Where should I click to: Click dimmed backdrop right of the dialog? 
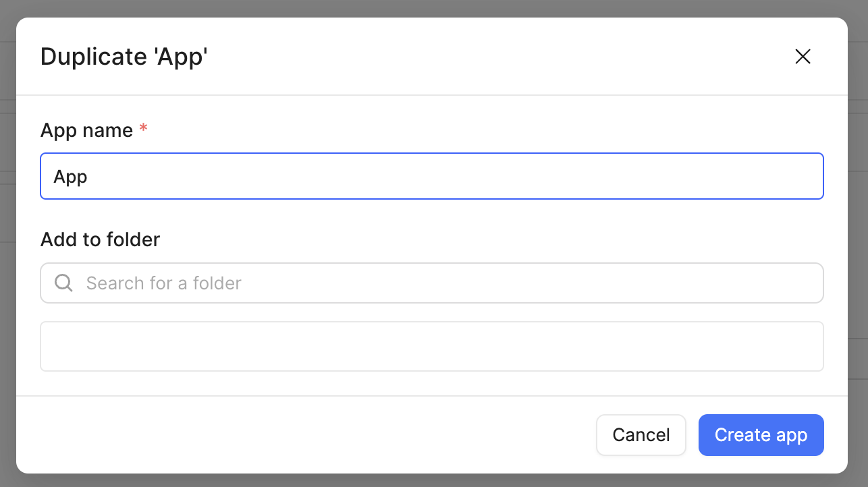pyautogui.click(x=858, y=243)
